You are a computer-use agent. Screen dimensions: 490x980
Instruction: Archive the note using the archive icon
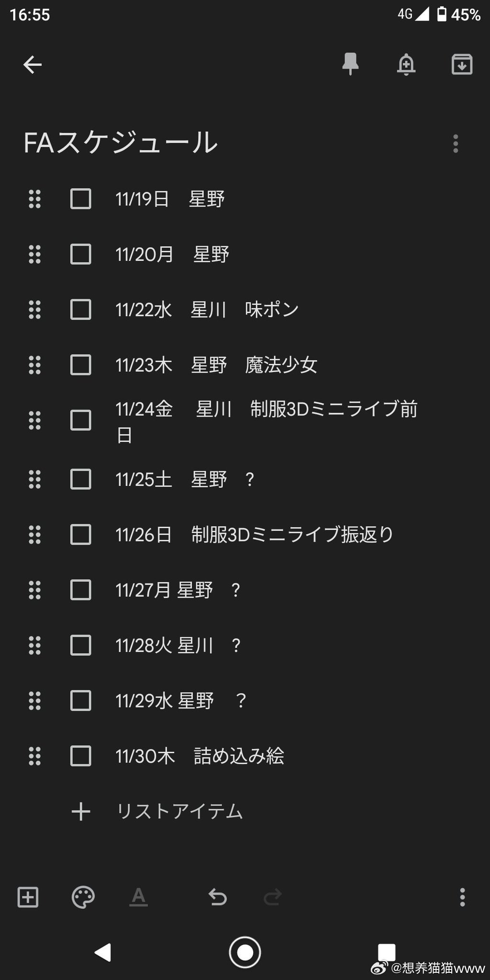(462, 64)
